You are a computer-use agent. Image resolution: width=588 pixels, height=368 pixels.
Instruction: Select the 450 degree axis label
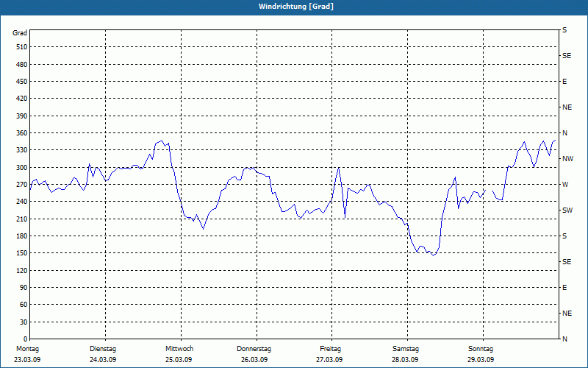tap(21, 82)
